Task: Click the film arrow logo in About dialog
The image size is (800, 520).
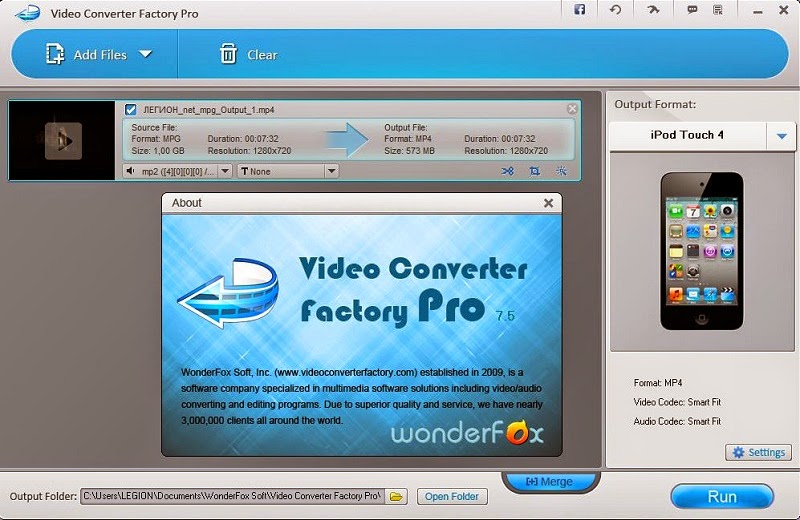Action: tap(228, 292)
